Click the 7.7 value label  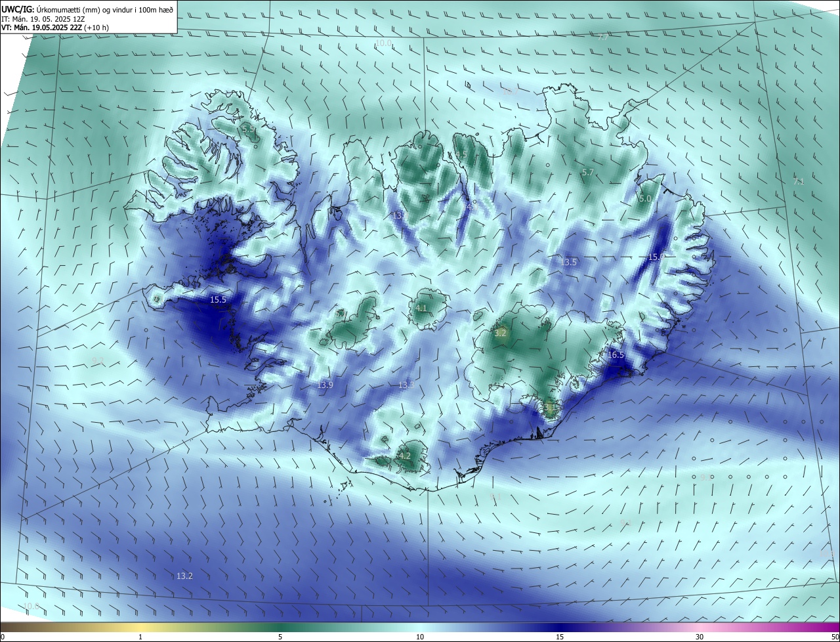coord(602,37)
